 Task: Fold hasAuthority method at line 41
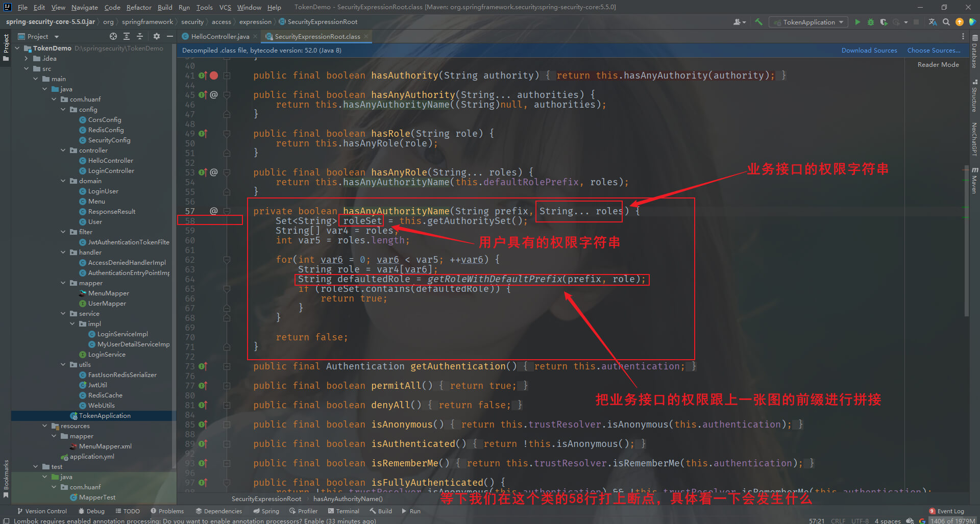227,76
